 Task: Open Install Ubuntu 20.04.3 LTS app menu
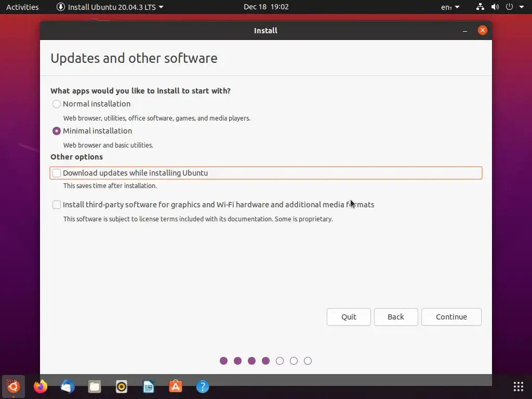click(110, 7)
